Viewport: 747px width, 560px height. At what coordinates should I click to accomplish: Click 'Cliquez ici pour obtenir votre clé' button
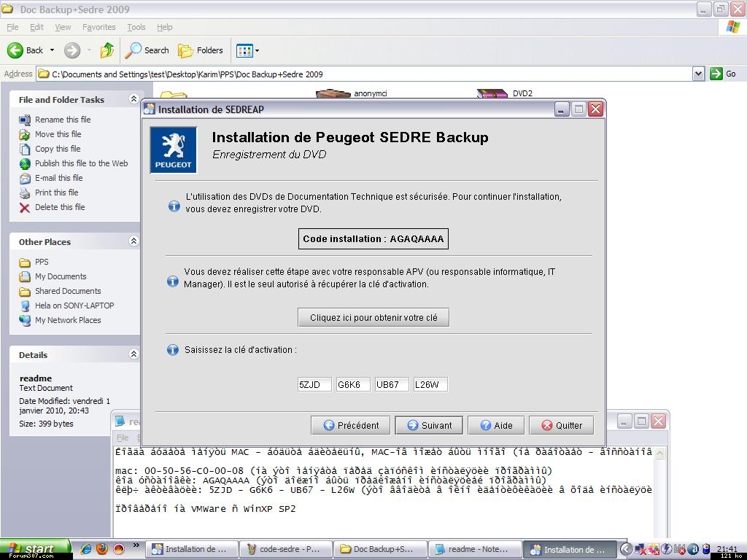coord(373,318)
